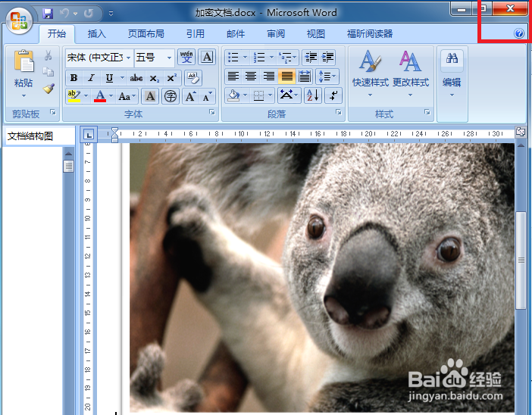The image size is (532, 415).
Task: Show or hide paragraph marks
Action: coord(333,95)
